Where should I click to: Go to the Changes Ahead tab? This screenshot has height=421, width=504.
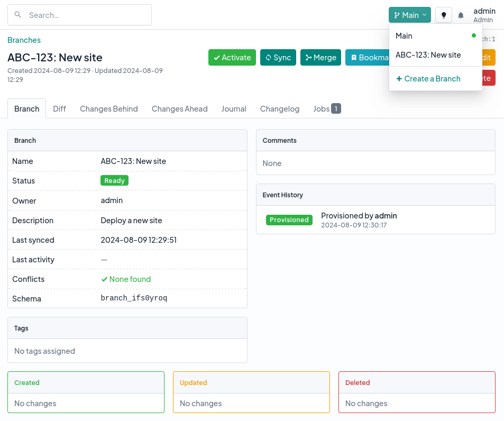pos(179,109)
